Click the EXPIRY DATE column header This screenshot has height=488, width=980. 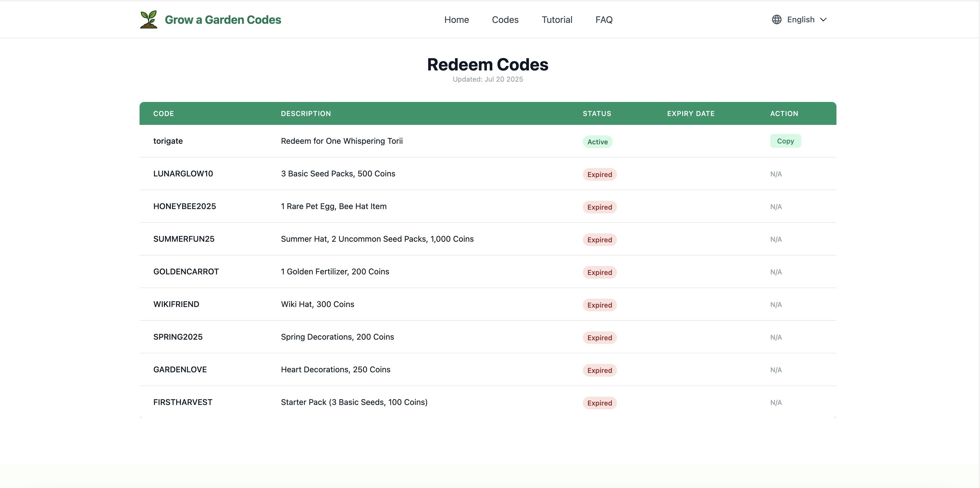tap(691, 113)
